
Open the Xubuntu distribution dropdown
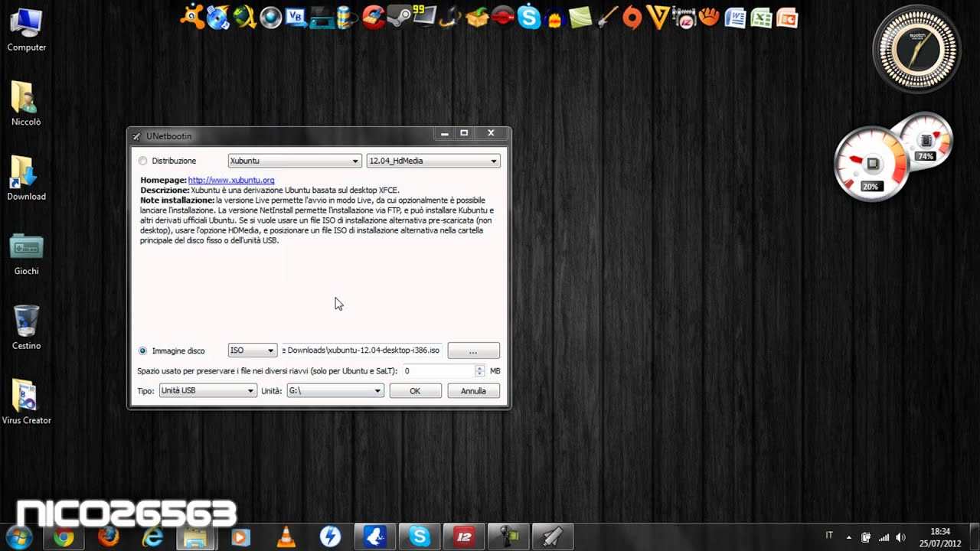point(295,161)
